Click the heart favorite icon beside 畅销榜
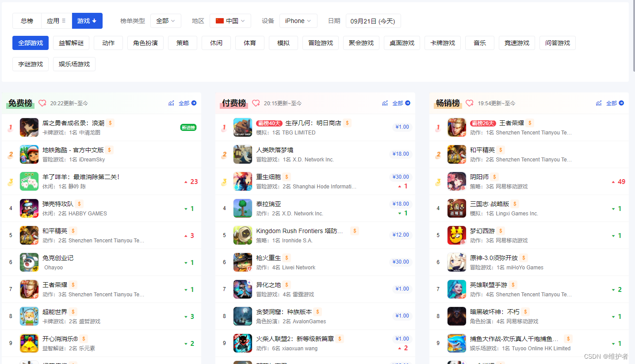 [470, 103]
